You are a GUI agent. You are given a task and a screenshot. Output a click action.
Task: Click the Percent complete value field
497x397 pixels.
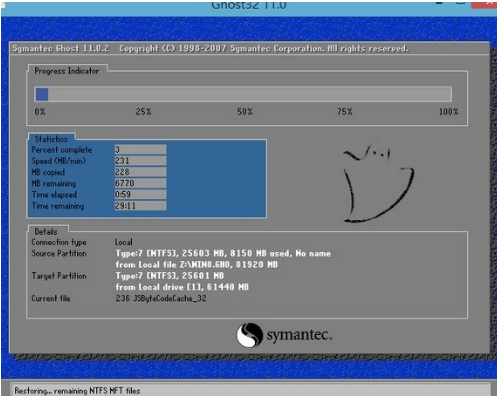140,150
